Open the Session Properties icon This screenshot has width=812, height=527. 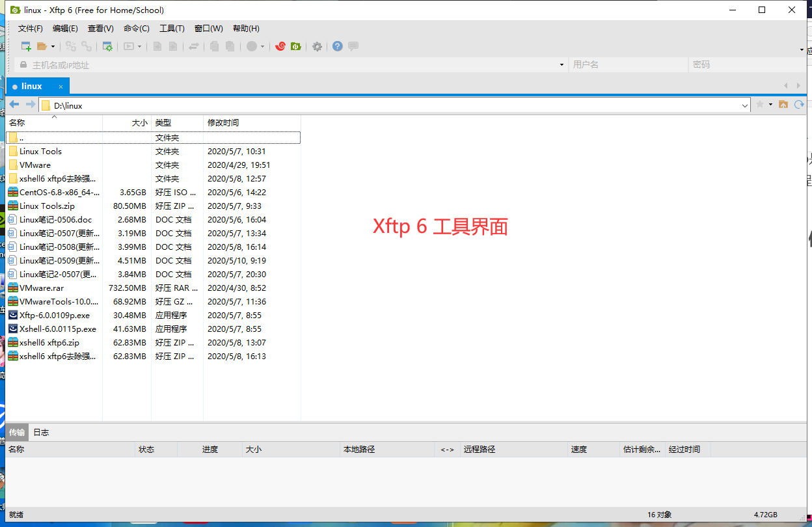108,46
